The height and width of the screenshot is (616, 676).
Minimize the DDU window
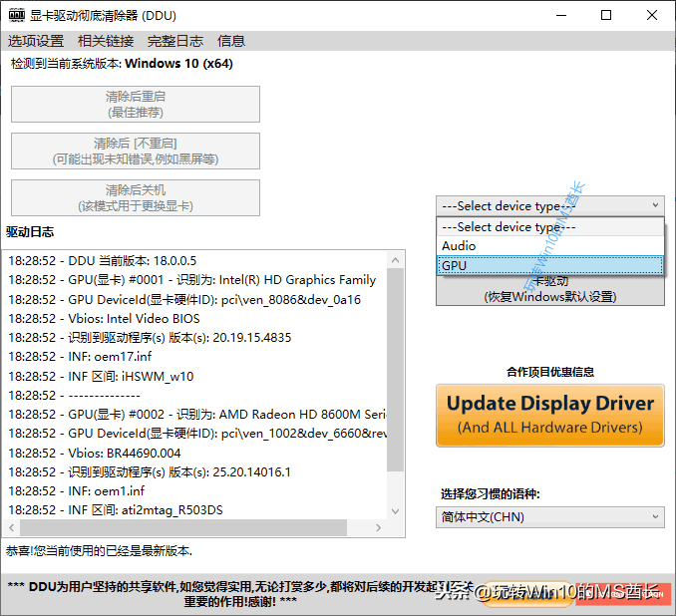tap(561, 16)
